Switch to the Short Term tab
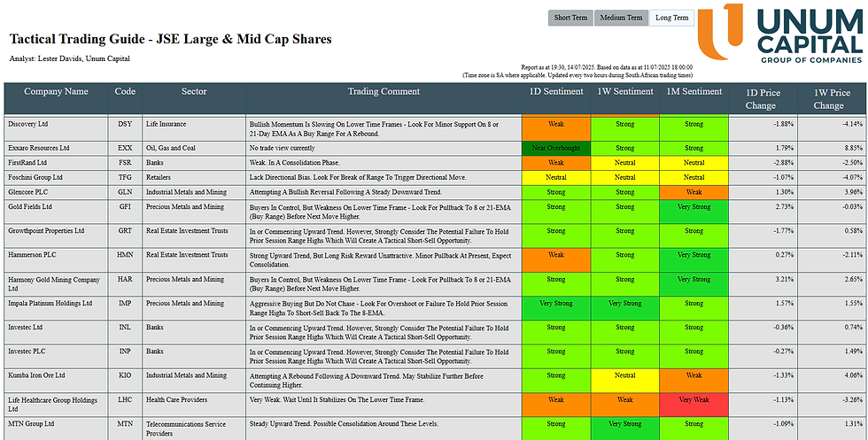This screenshot has width=868, height=440. (570, 18)
